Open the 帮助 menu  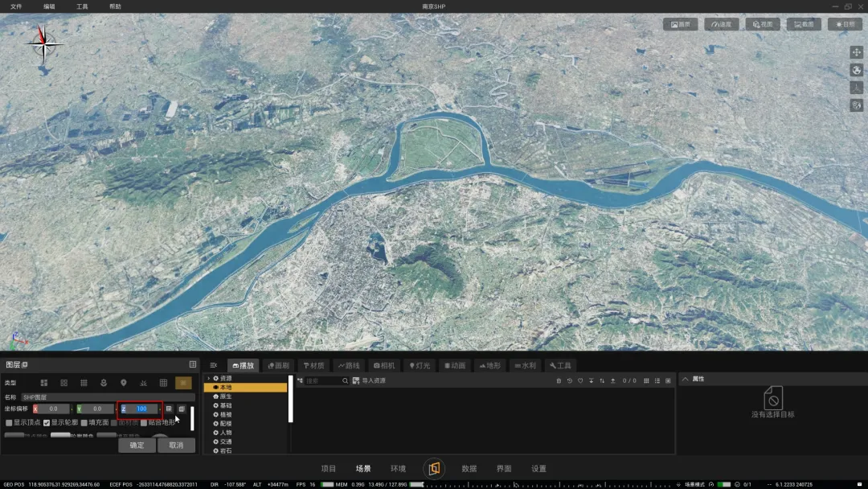(x=115, y=6)
